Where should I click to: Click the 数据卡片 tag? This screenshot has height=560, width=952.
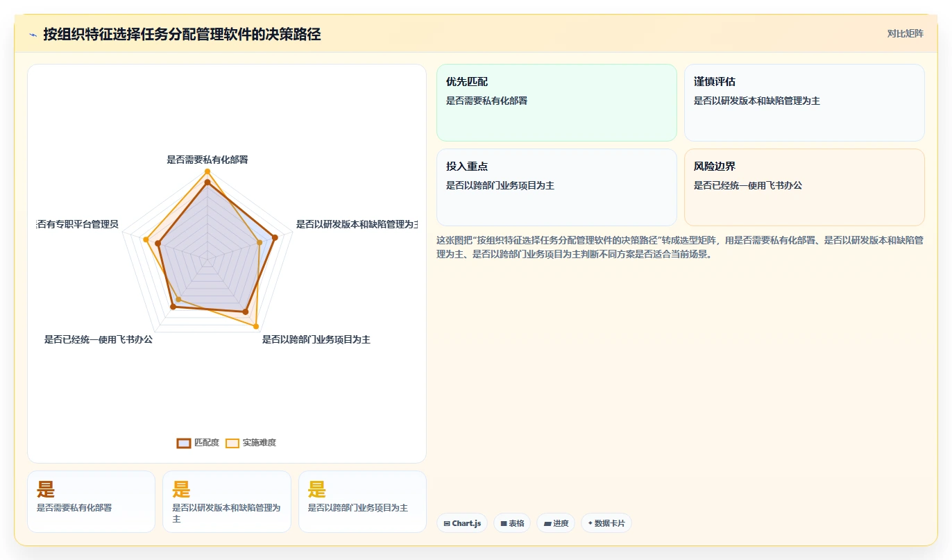pyautogui.click(x=606, y=523)
